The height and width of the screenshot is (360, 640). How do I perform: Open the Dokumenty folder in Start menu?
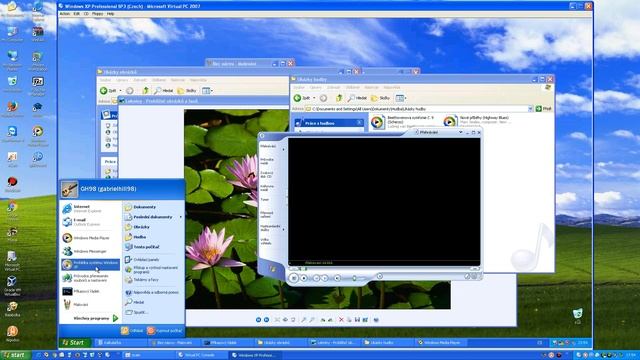153,207
